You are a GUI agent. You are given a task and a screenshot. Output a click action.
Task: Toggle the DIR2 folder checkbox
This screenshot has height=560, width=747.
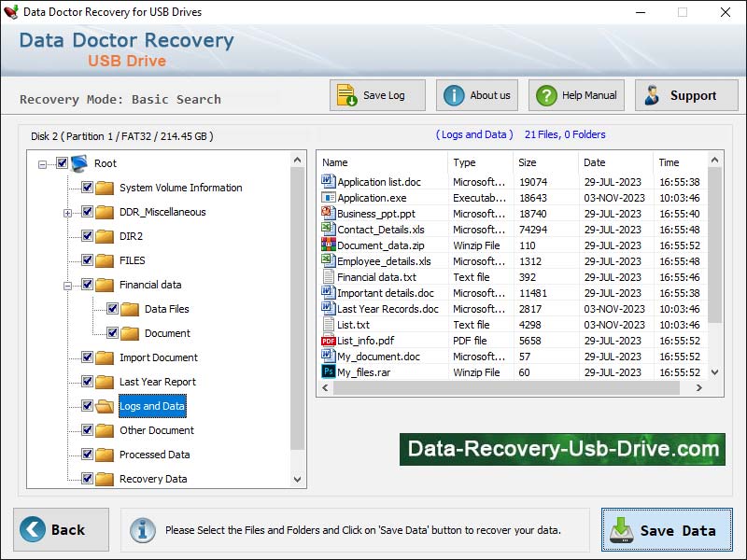click(85, 236)
